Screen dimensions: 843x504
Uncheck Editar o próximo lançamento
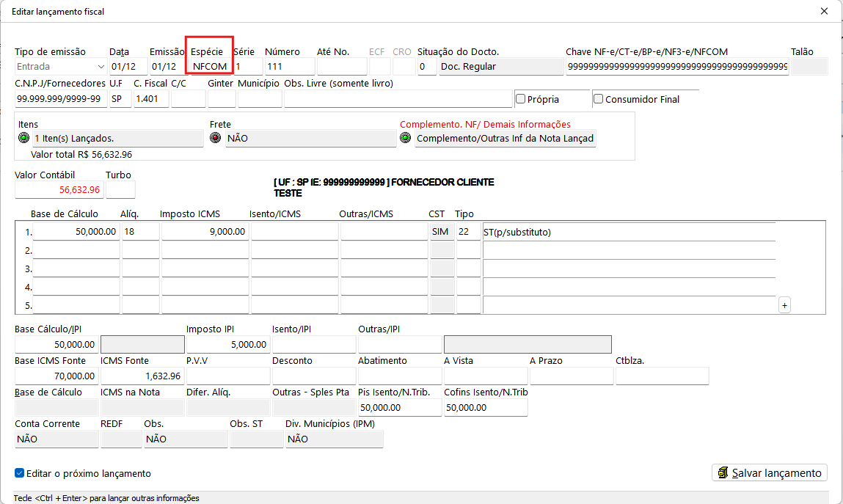20,473
